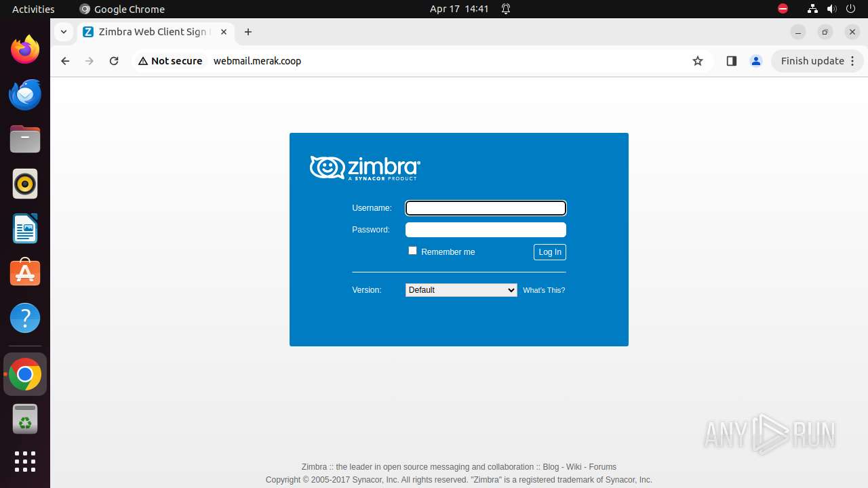Open the Files manager dock icon
The image size is (868, 488).
(25, 139)
